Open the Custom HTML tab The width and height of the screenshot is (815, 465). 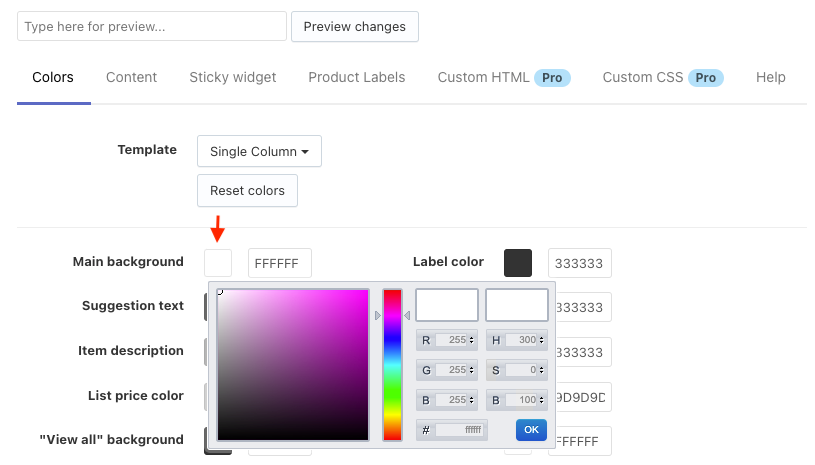coord(483,77)
